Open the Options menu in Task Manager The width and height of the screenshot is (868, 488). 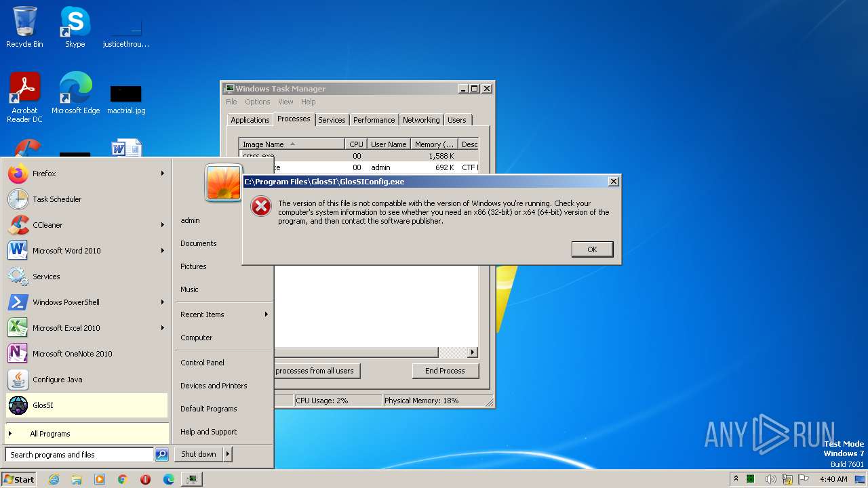pos(258,102)
